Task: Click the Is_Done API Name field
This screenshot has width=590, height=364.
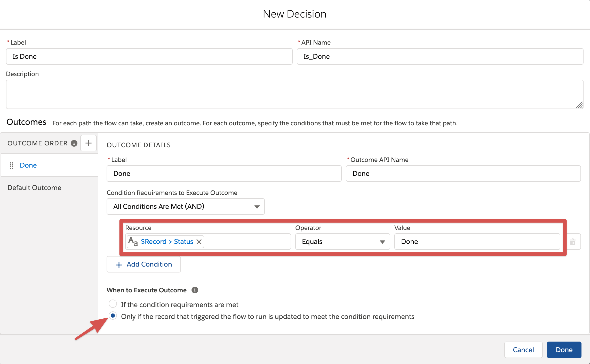Action: tap(440, 56)
